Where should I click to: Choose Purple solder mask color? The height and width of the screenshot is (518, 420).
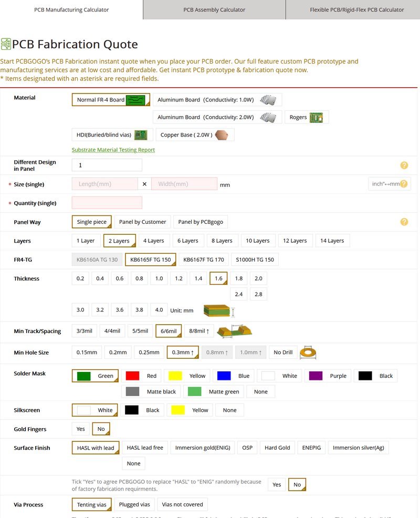[x=328, y=376]
